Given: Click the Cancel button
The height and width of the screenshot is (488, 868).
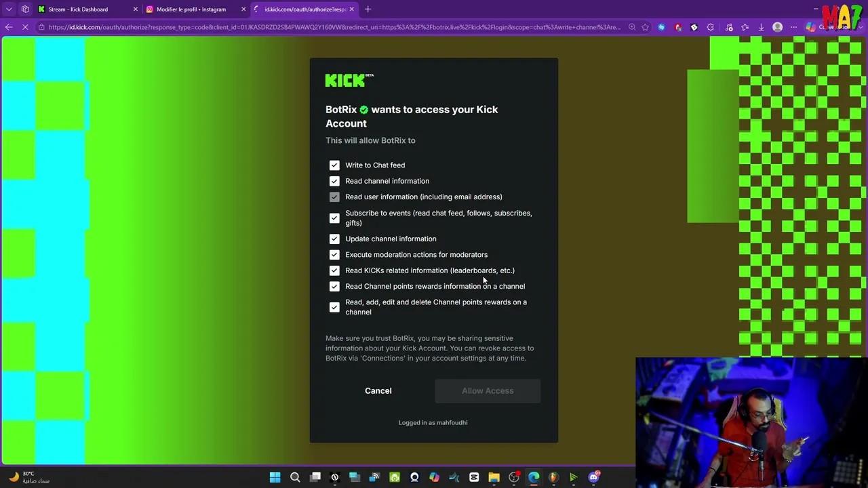Looking at the screenshot, I should click(x=378, y=391).
